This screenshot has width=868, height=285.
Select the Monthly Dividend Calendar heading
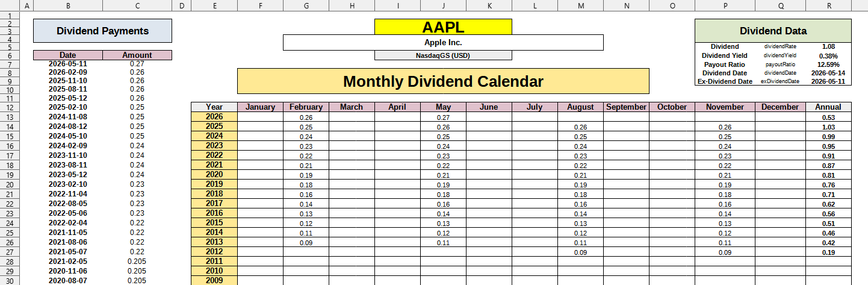[x=443, y=81]
